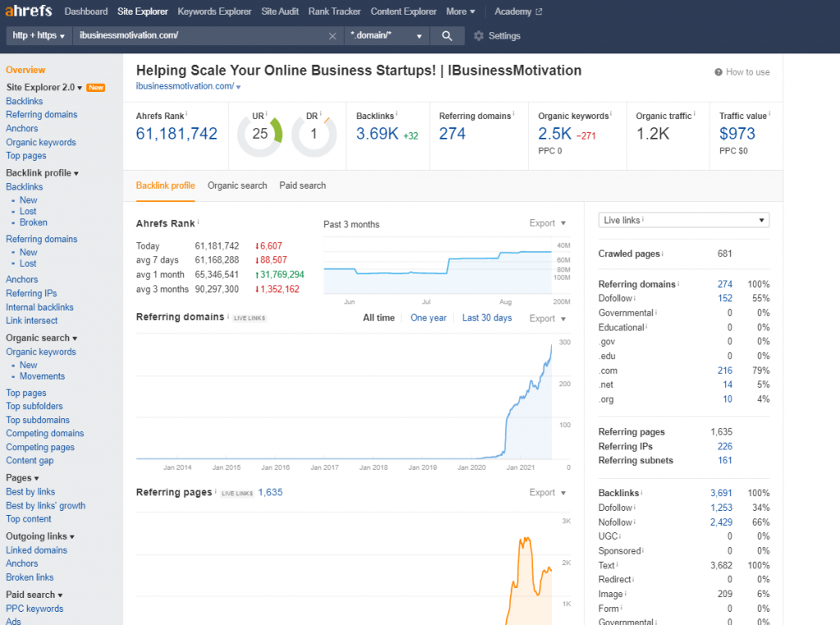Open the Live links dropdown

[683, 220]
